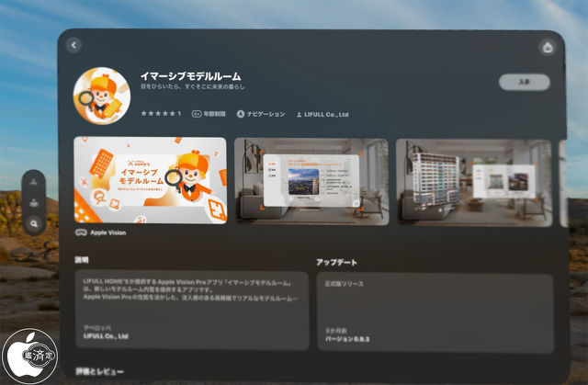This screenshot has width=588, height=385.
Task: Open the first orange promotional screenshot
Action: [150, 181]
